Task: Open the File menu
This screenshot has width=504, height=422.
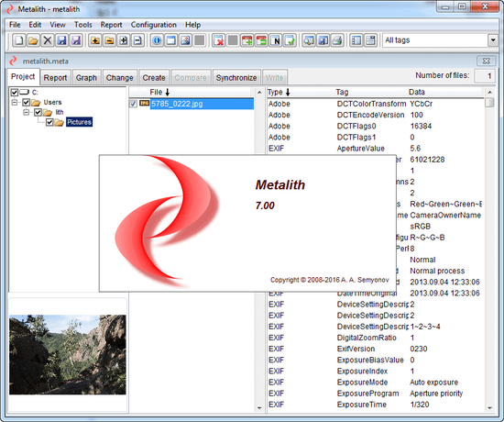Action: click(x=15, y=25)
